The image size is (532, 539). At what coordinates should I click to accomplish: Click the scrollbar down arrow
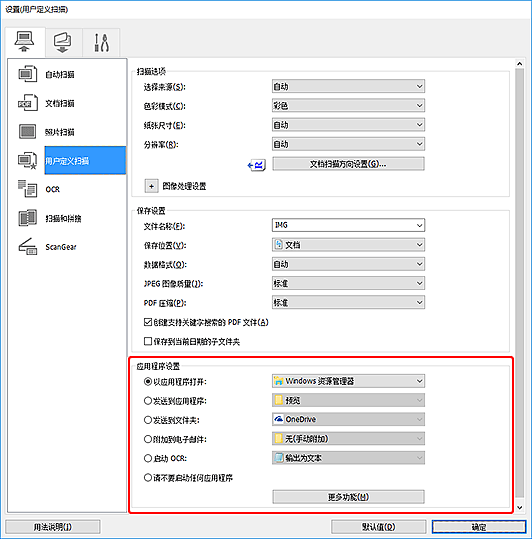(520, 507)
